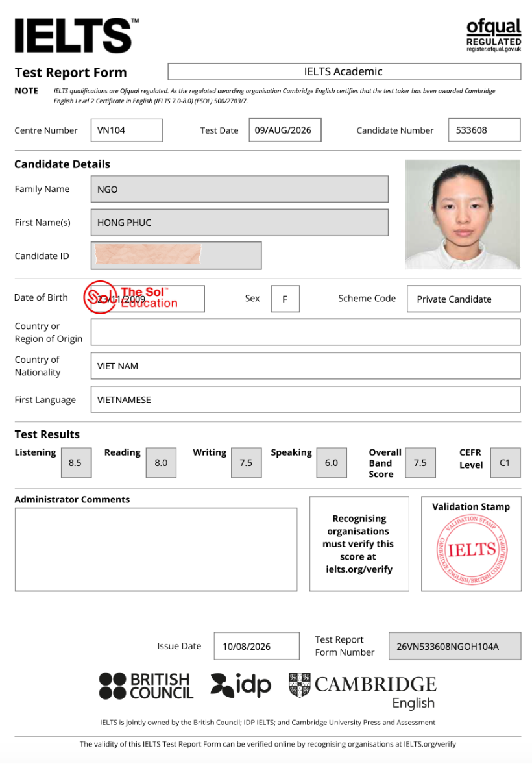
Task: Click the Reading score 8.0
Action: (x=162, y=463)
